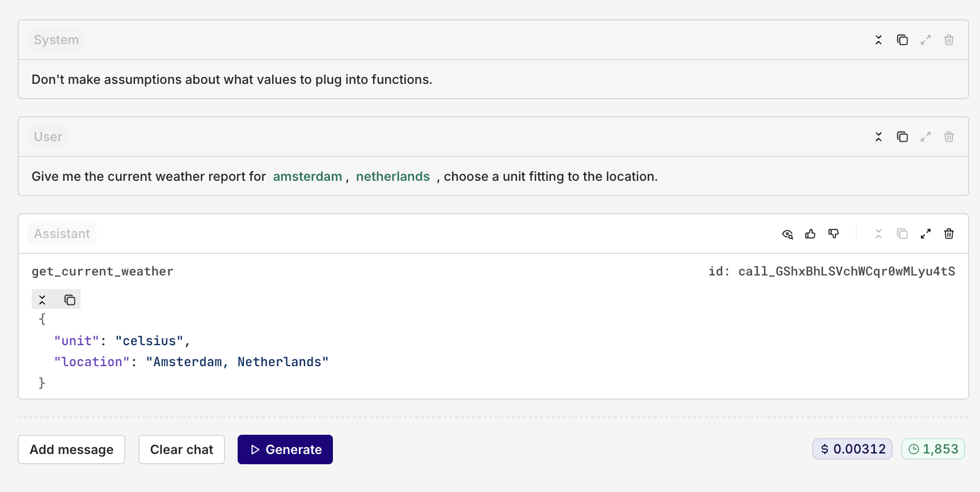Run the Generate button

(285, 449)
